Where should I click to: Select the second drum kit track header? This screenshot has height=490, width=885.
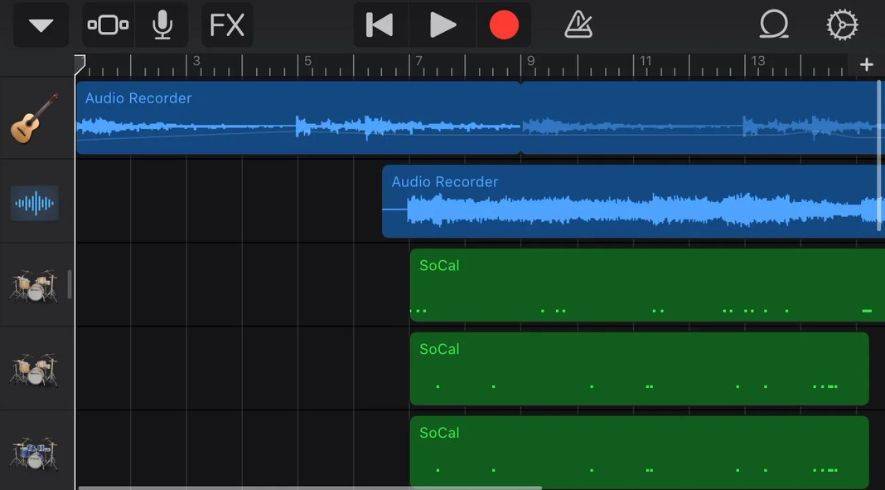point(36,369)
